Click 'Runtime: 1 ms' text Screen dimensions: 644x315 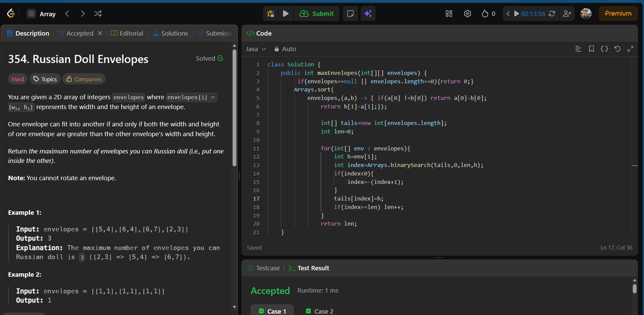click(x=318, y=290)
